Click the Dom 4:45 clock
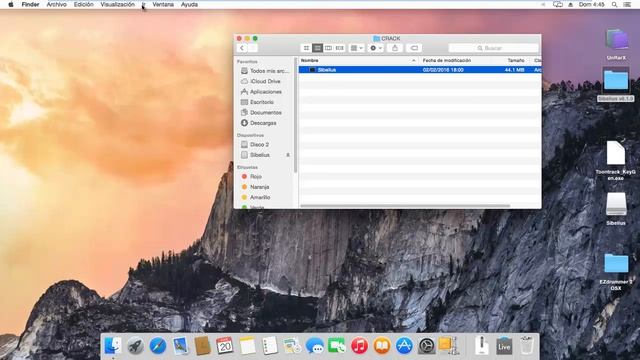Image resolution: width=640 pixels, height=360 pixels. click(x=591, y=4)
